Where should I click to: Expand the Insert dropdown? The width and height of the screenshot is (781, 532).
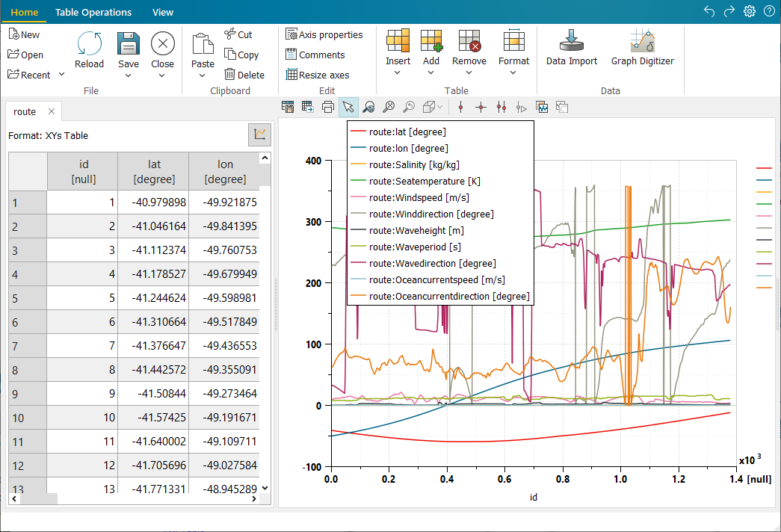click(x=398, y=72)
